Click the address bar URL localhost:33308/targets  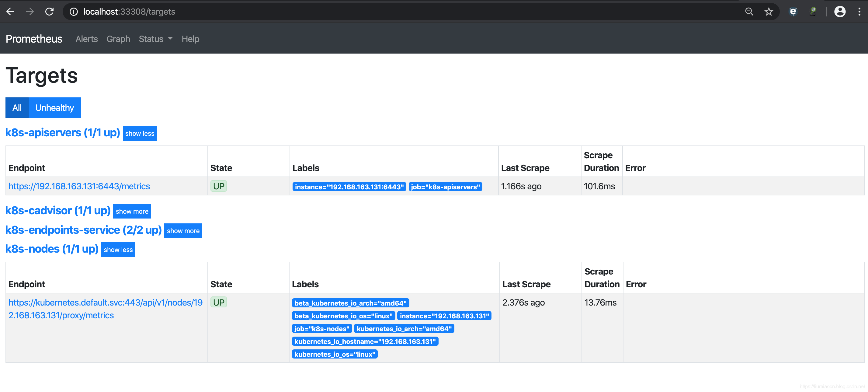pos(129,12)
